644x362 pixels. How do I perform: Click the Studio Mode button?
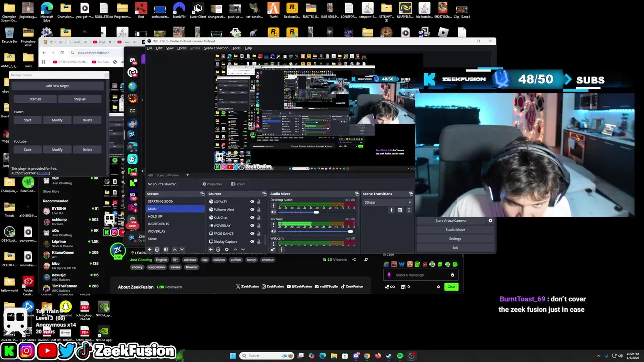click(455, 230)
